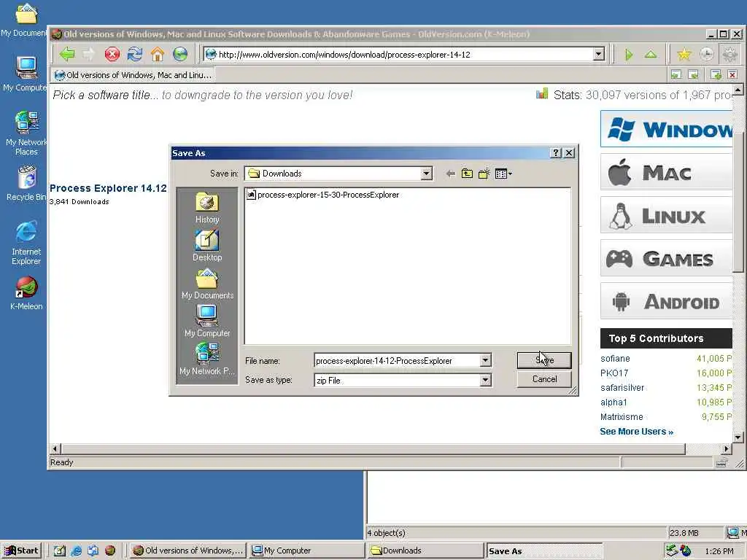Click the Cancel button

tap(544, 379)
